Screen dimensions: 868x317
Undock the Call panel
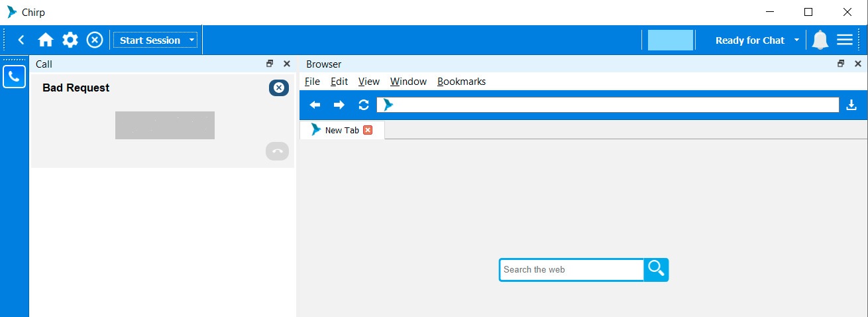pos(270,64)
